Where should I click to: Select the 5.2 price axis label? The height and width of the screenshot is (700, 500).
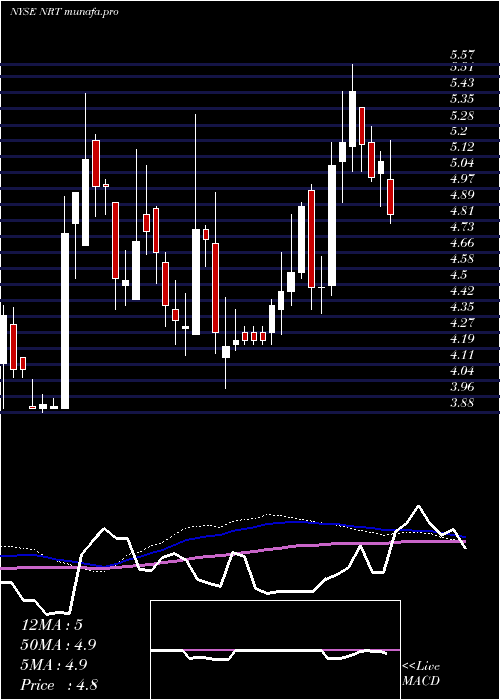point(459,132)
